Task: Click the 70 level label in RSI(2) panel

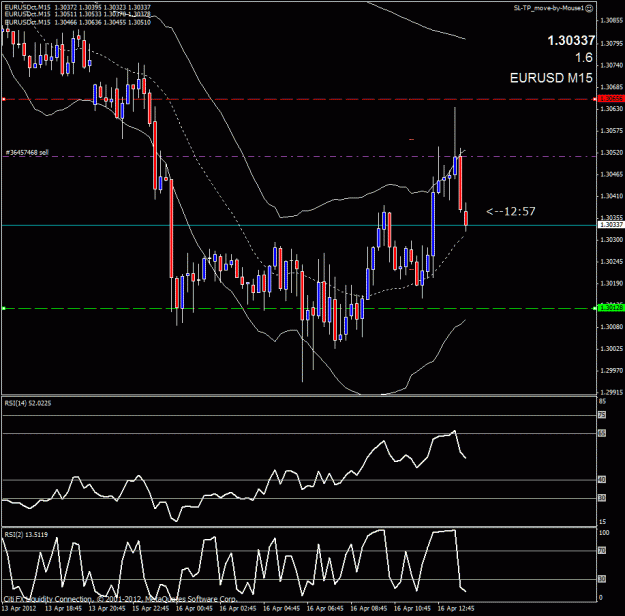Action: click(x=602, y=551)
